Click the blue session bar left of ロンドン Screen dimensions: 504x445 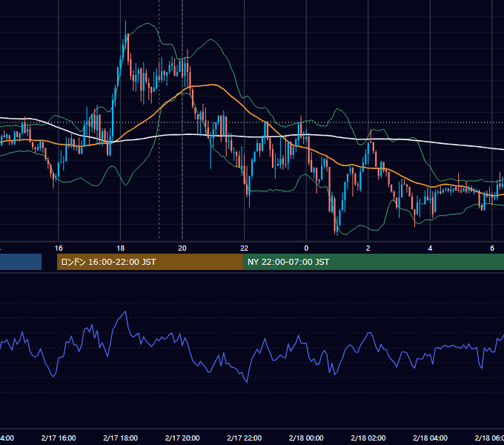(21, 262)
